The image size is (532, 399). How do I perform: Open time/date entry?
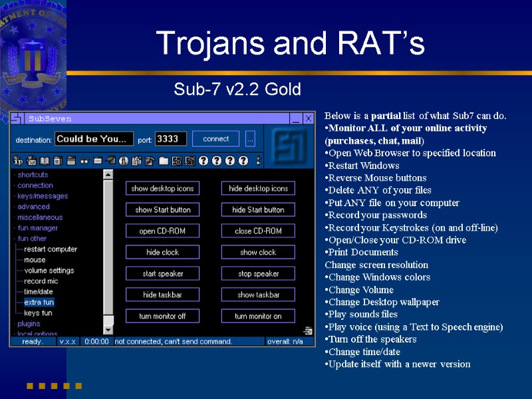pos(39,291)
